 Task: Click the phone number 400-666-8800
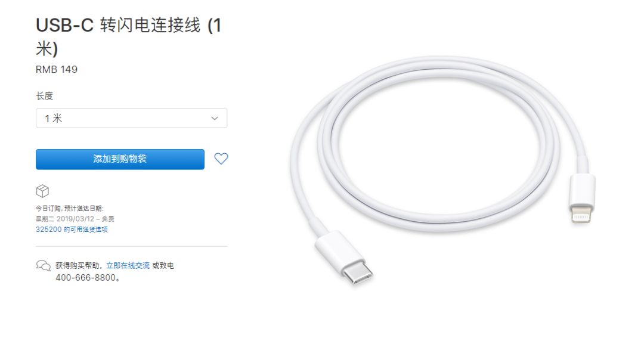[86, 278]
